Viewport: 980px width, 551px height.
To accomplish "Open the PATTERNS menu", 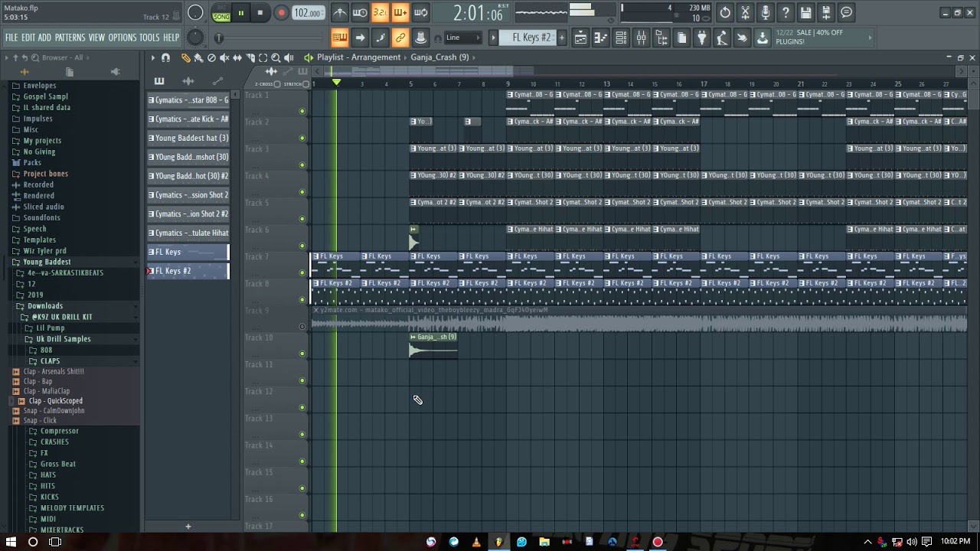I will click(x=70, y=37).
